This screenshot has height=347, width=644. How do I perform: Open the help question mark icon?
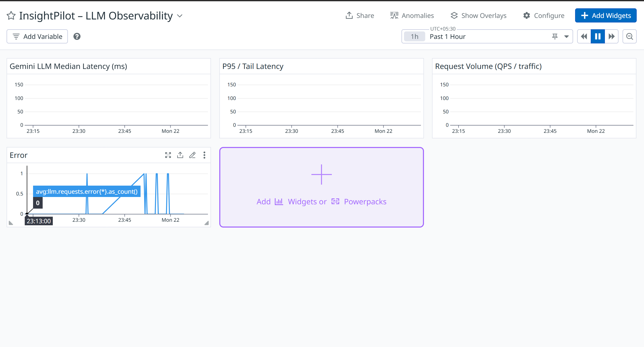point(77,37)
